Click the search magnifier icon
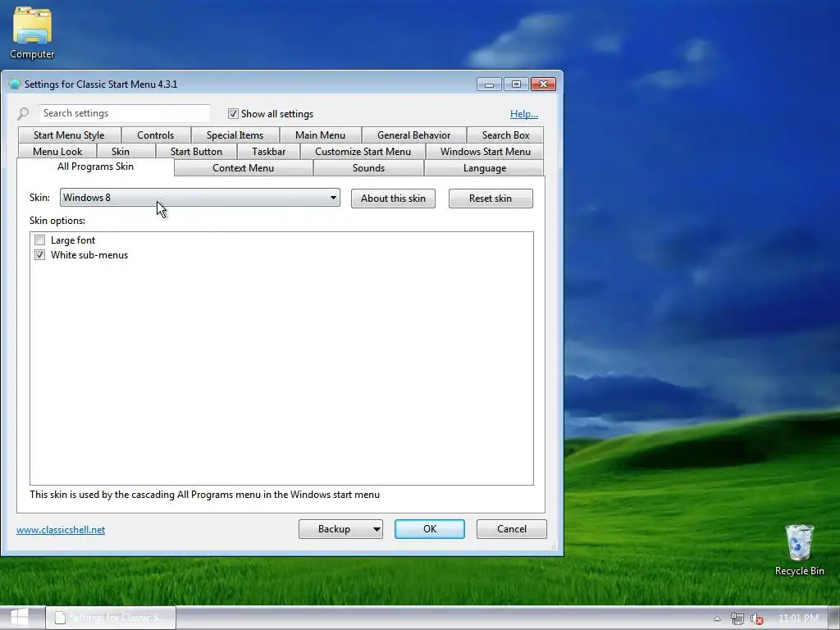 (x=23, y=113)
